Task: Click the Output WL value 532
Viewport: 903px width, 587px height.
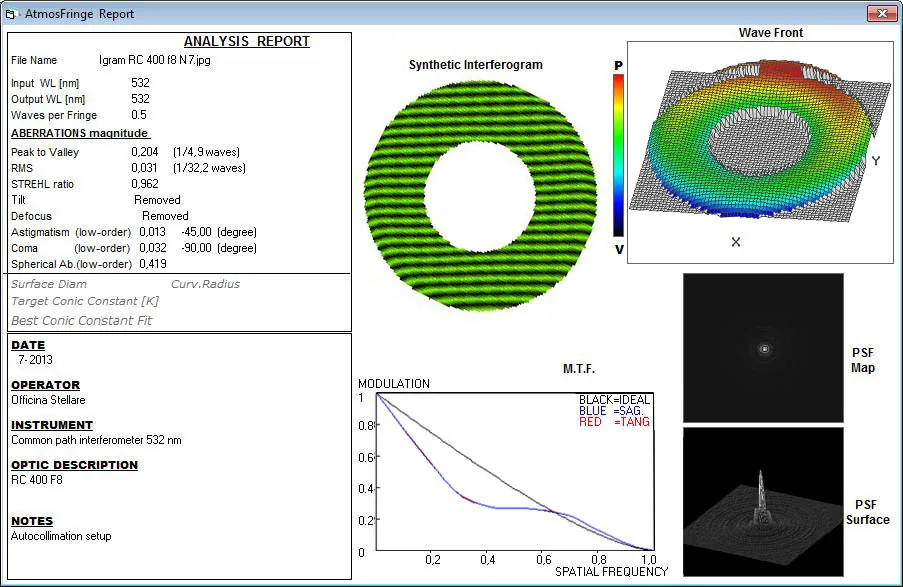Action: [140, 99]
